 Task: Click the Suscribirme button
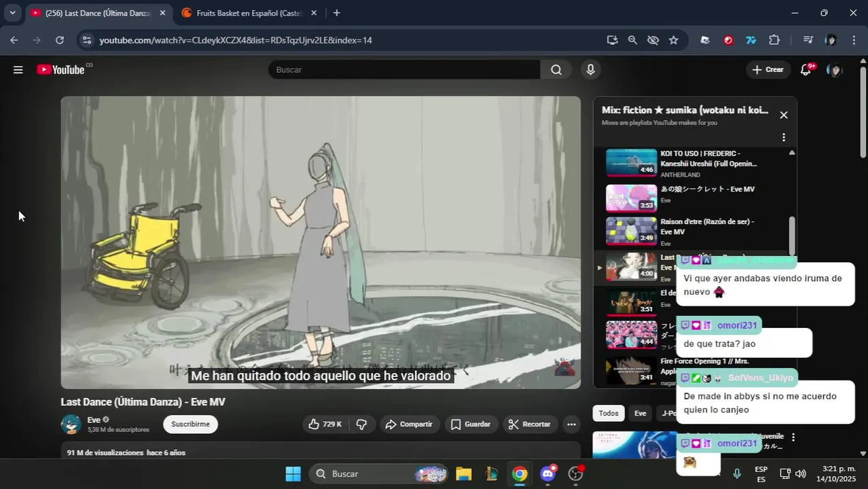(x=190, y=424)
